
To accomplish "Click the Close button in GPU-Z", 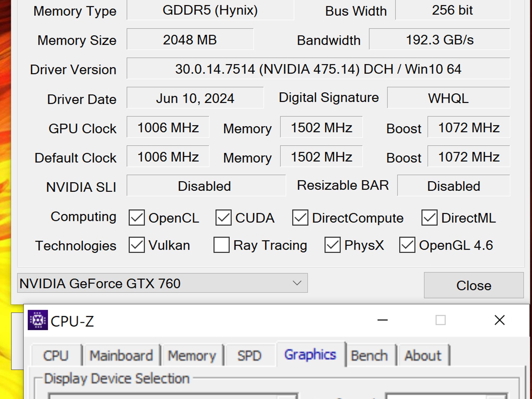I will (x=474, y=285).
